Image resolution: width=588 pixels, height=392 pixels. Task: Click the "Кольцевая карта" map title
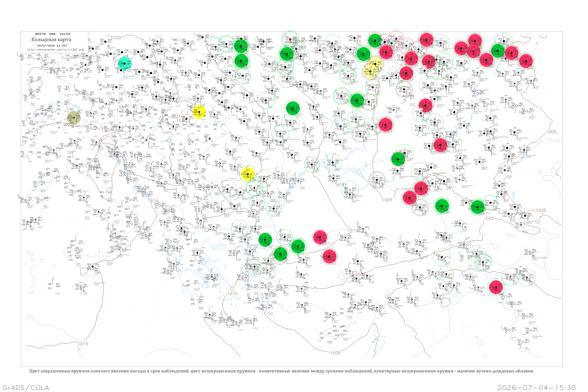click(51, 40)
